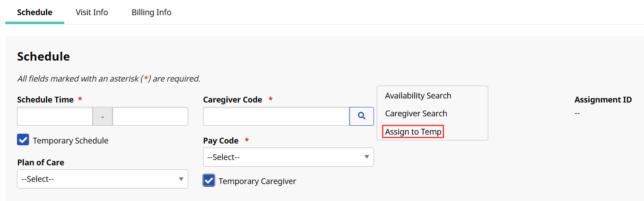
Task: Click into the Caregiver Code text box
Action: point(276,116)
